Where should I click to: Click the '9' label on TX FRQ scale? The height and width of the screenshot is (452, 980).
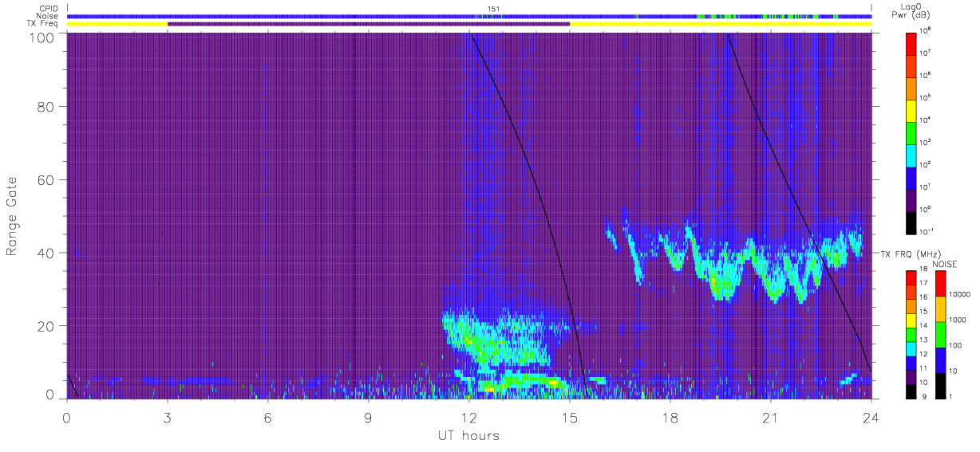(923, 396)
